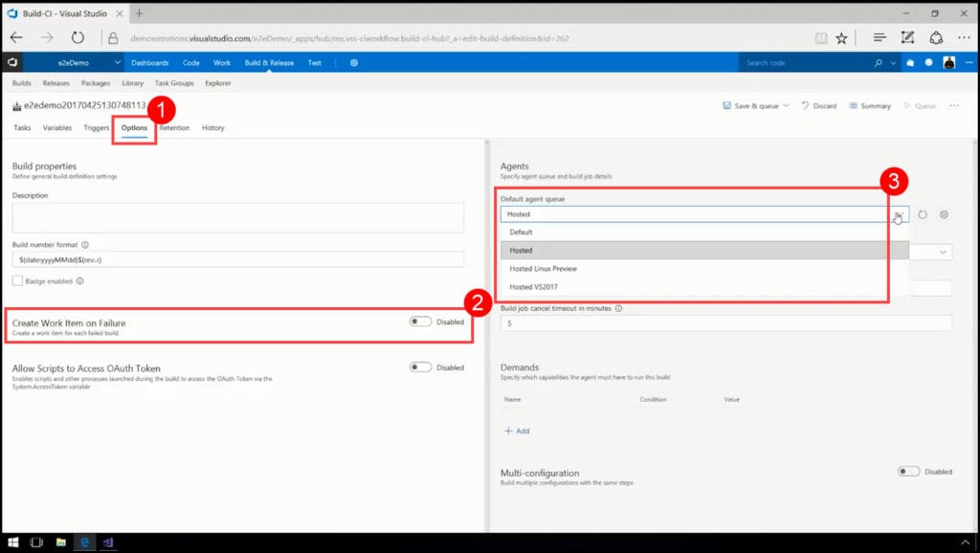Expand the search scope chevron
The height and width of the screenshot is (553, 980).
coord(893,63)
